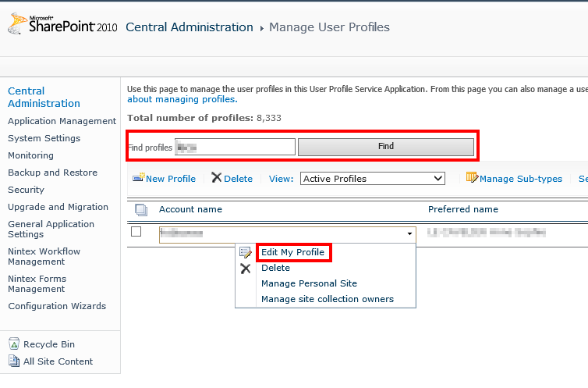Open Nintex Workflow Management in sidebar
Screen dimensions: 588x388
tap(44, 257)
